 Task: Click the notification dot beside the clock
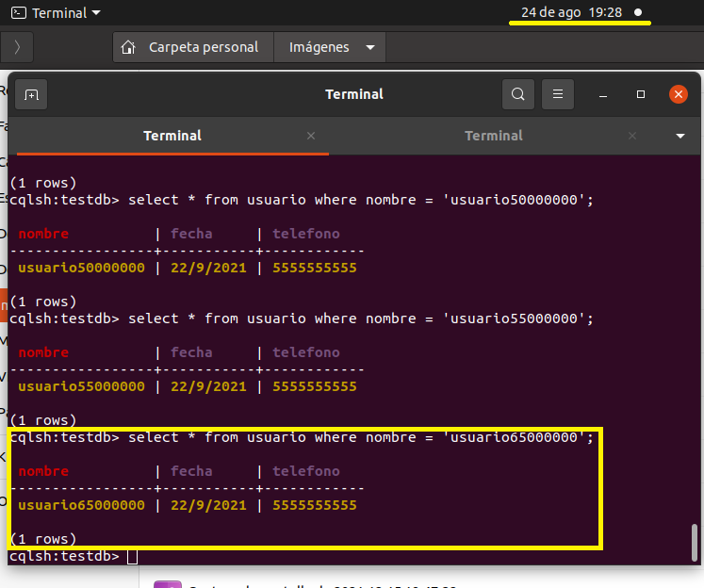tap(637, 12)
